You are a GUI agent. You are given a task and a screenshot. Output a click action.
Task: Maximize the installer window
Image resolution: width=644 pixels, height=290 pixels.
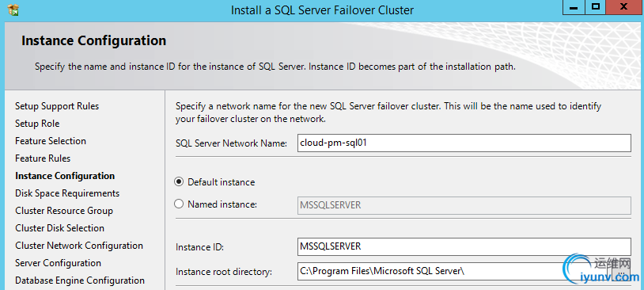coord(596,7)
